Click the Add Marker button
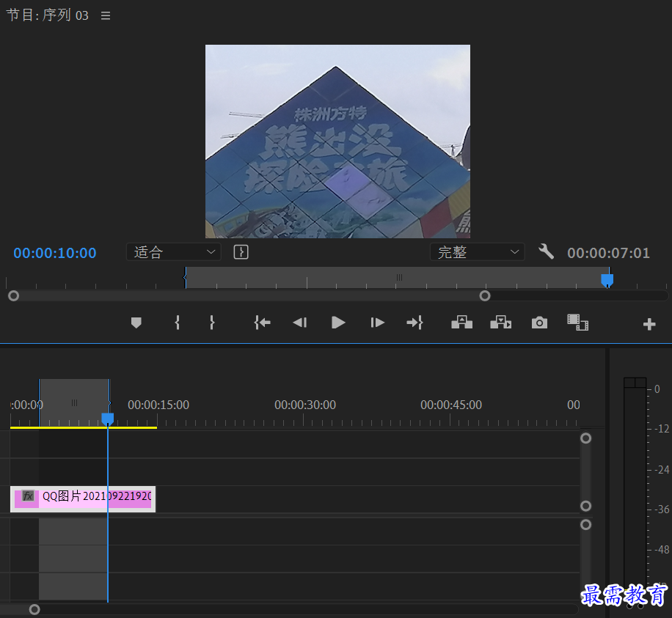Viewport: 672px width, 618px height. [x=136, y=323]
